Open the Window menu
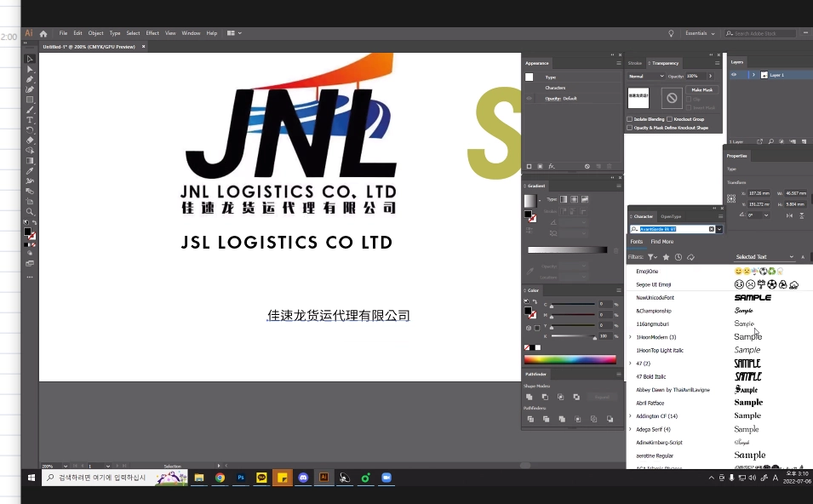Screen dimensions: 813x504 click(191, 33)
